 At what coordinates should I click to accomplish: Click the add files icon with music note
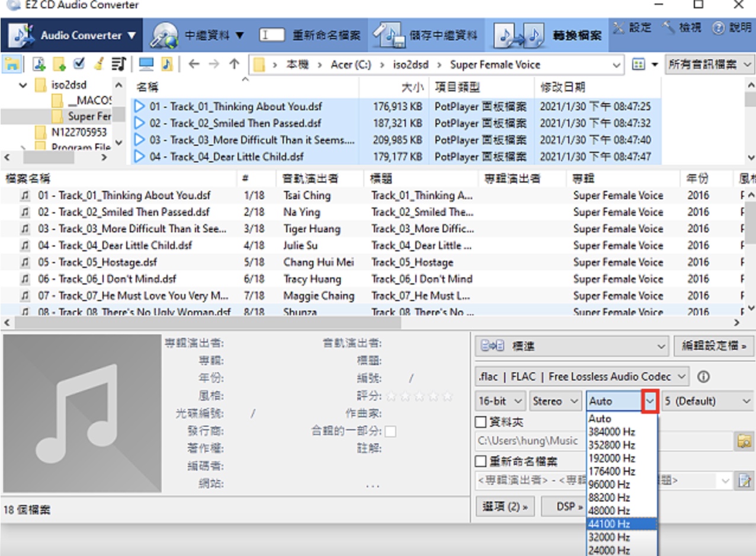(39, 64)
